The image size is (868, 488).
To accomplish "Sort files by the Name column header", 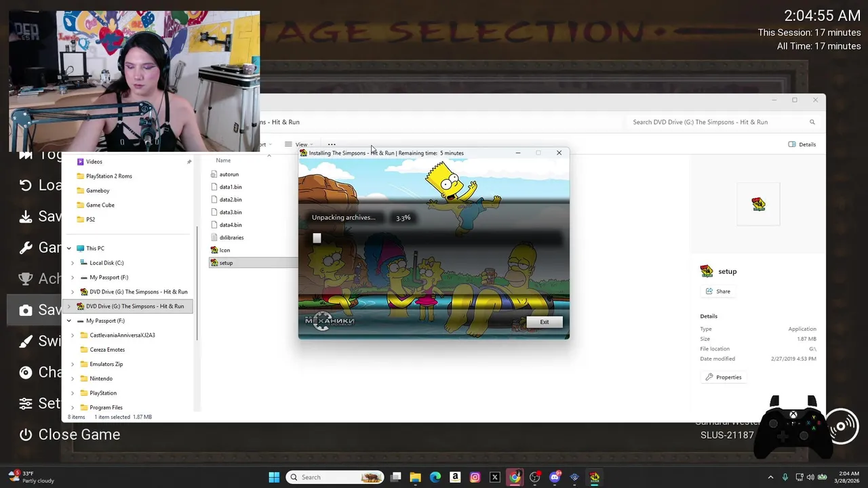I will [223, 161].
